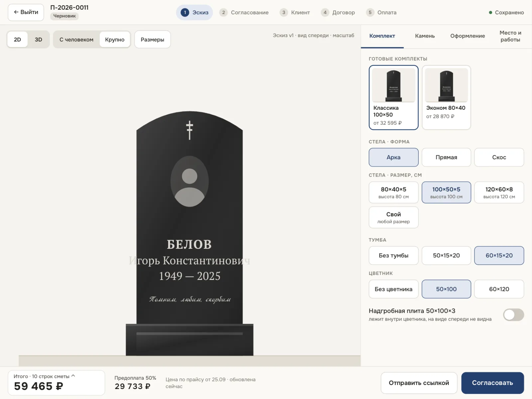The height and width of the screenshot is (399, 532).
Task: Click the surname БЕЛОВ on the stele
Action: pos(189,244)
